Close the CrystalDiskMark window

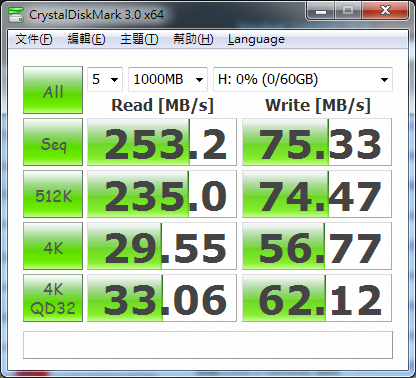[x=385, y=11]
